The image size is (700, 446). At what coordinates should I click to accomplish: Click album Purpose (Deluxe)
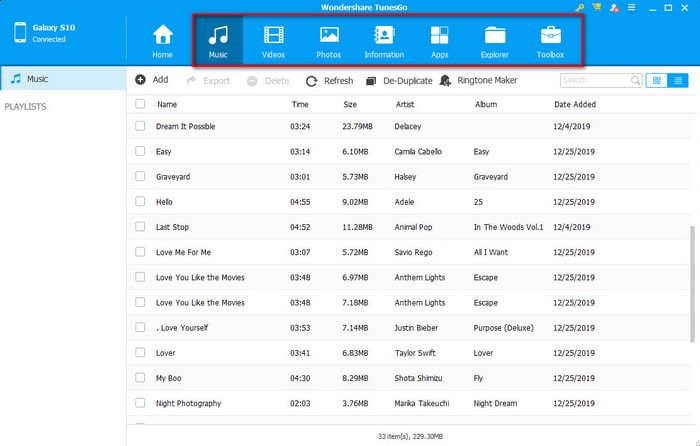[504, 328]
